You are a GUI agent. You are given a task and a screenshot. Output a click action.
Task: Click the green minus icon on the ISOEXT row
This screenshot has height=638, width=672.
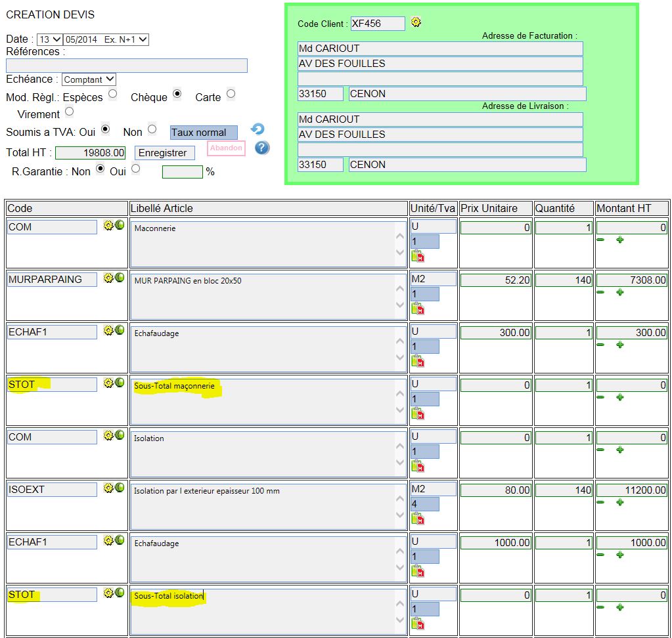coord(600,502)
